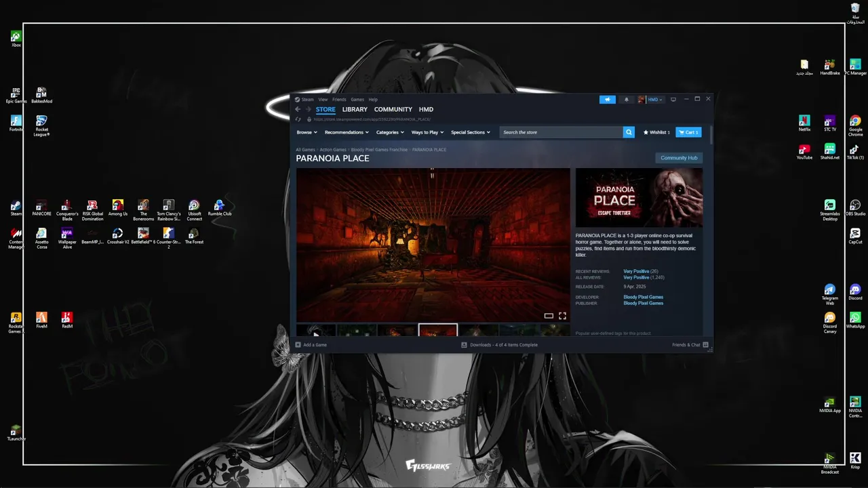
Task: Toggle theater mode on the media player
Action: 549,316
